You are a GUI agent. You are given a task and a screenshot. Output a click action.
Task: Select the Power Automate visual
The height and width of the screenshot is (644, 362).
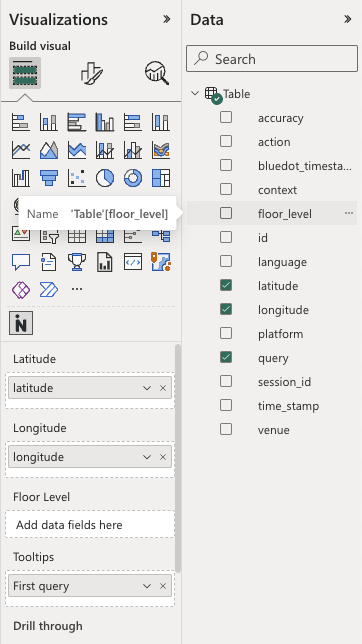point(48,290)
